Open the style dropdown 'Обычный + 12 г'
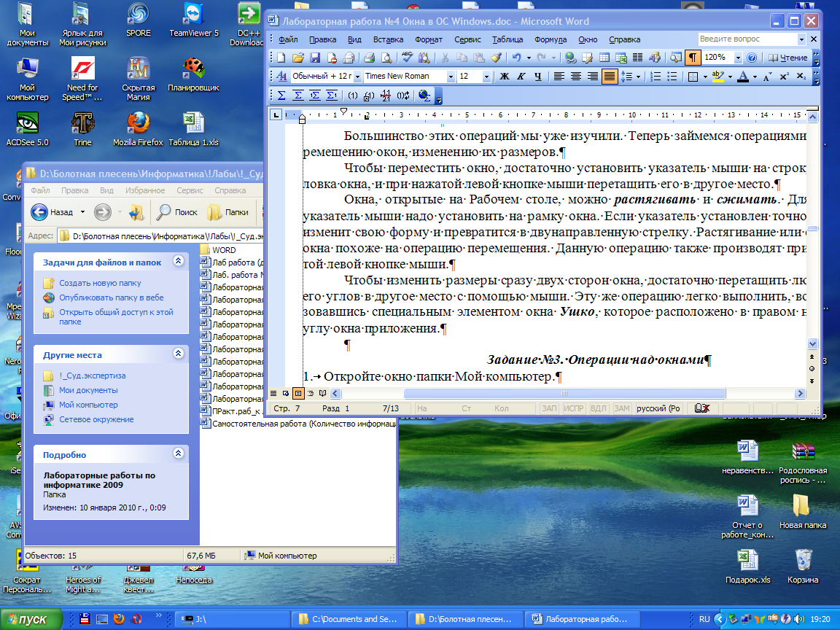This screenshot has width=840, height=630. [357, 77]
